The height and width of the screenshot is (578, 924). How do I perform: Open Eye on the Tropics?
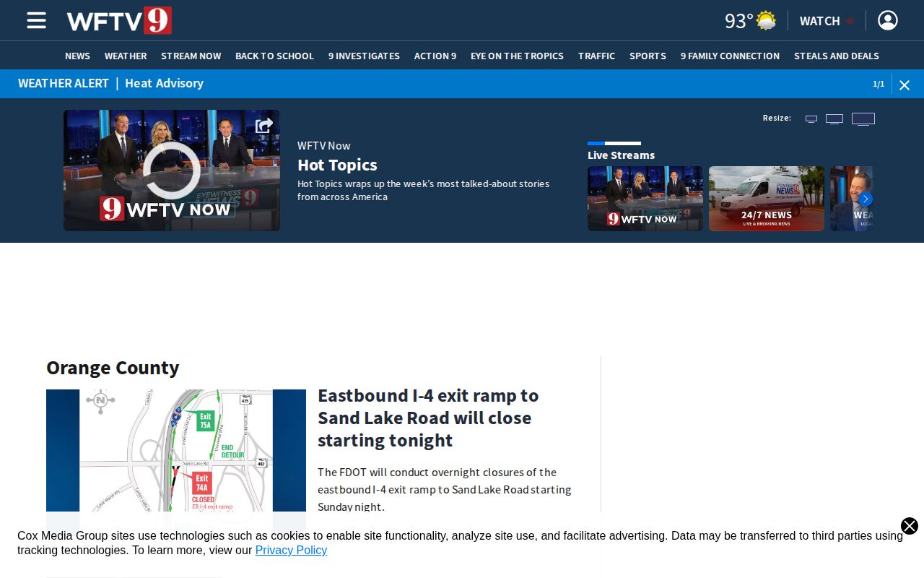517,56
